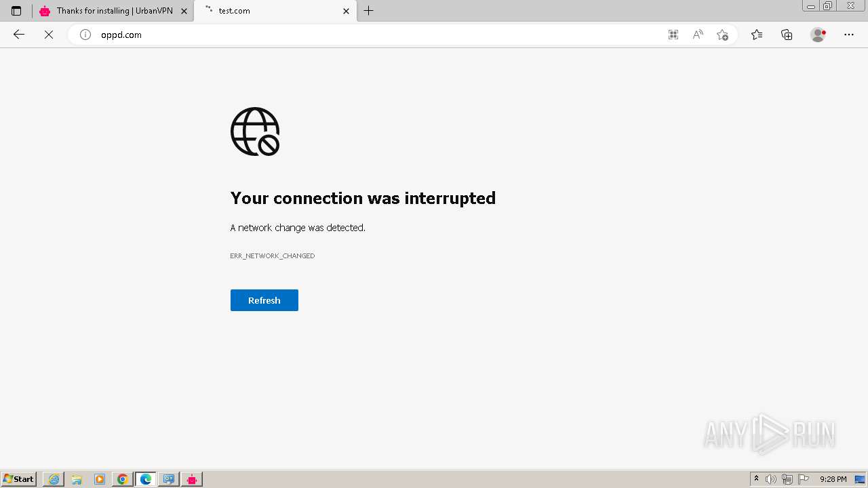The height and width of the screenshot is (488, 868).
Task: Open the Favorites list
Action: (x=757, y=35)
